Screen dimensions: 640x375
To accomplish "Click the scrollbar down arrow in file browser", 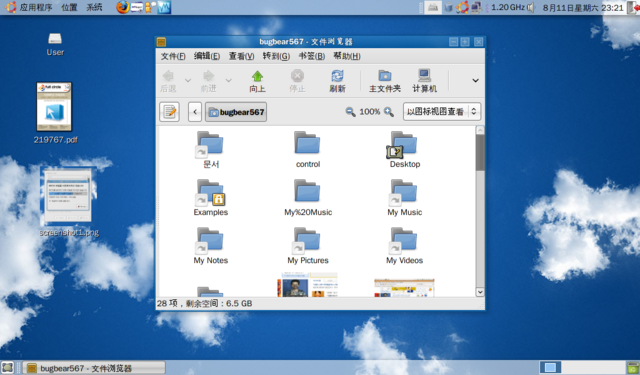I will pyautogui.click(x=480, y=292).
